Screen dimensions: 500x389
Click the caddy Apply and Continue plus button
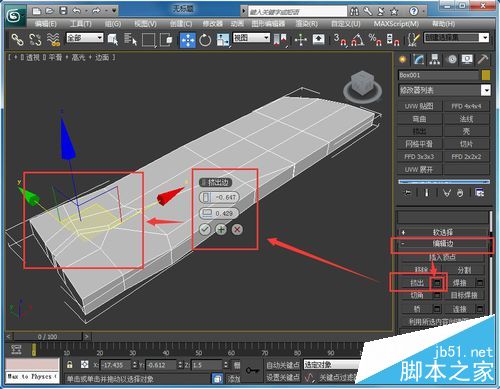pyautogui.click(x=221, y=229)
